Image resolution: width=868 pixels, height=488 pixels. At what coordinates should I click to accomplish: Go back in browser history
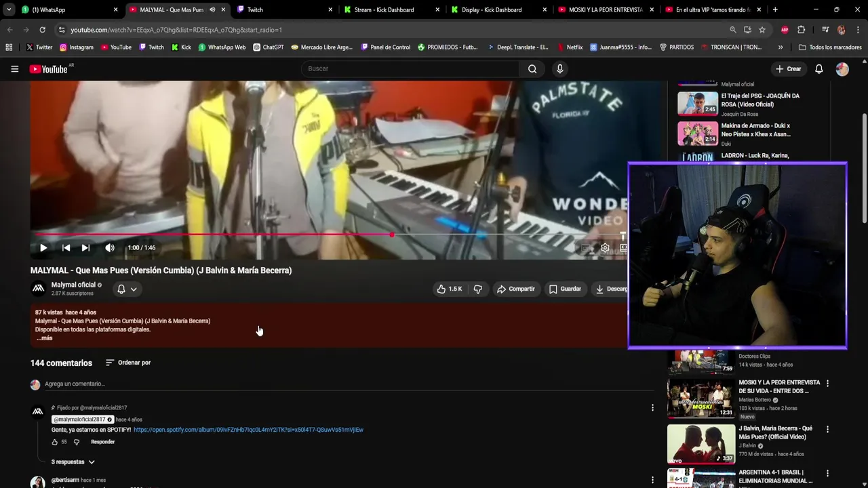[x=9, y=30]
